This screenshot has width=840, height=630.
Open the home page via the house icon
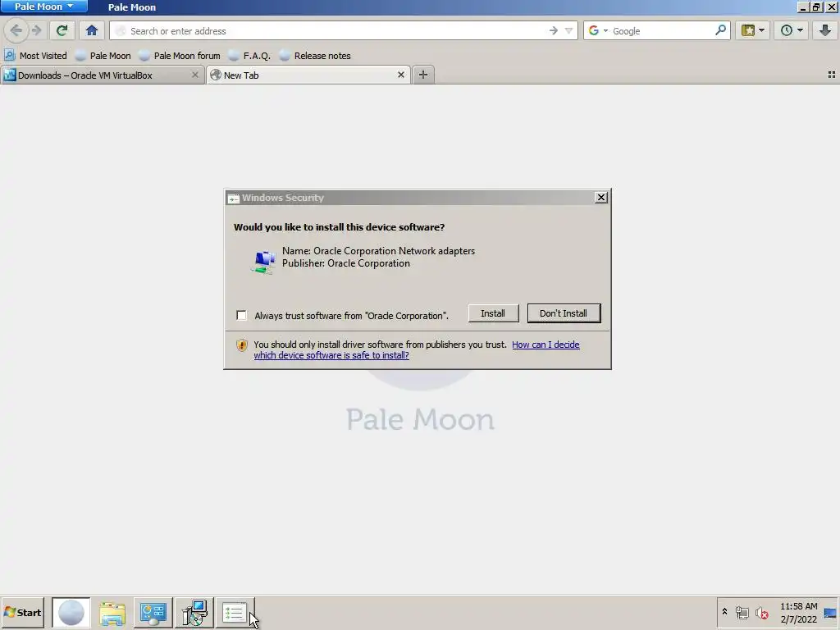[x=92, y=30]
